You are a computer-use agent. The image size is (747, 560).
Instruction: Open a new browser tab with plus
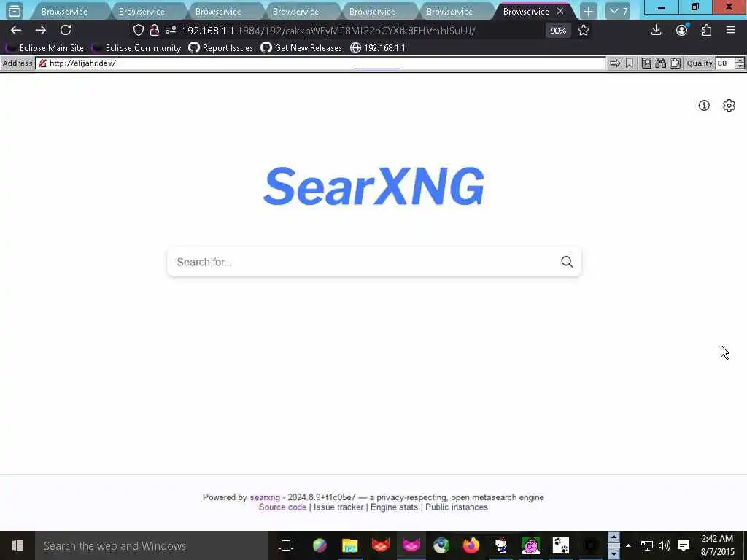589,12
